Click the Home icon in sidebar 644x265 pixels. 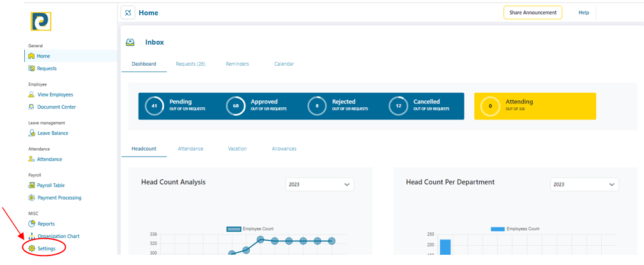coord(31,56)
